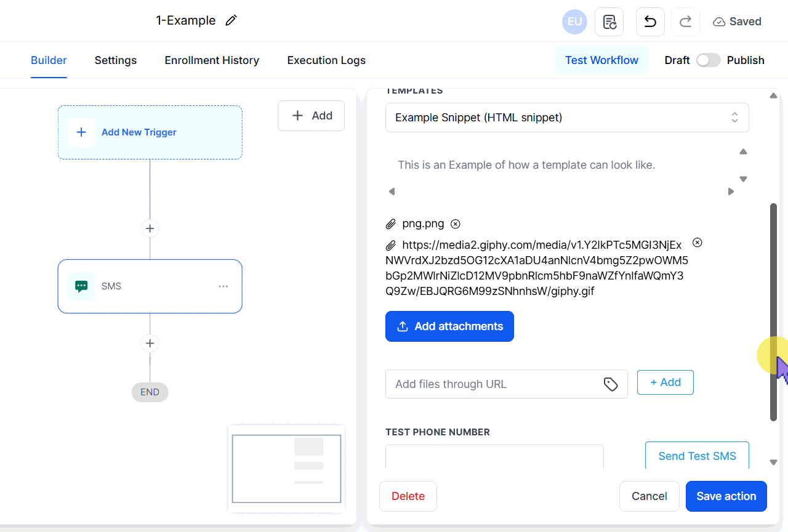Click plus icon below the SMS step
The width and height of the screenshot is (788, 532).
(x=150, y=343)
